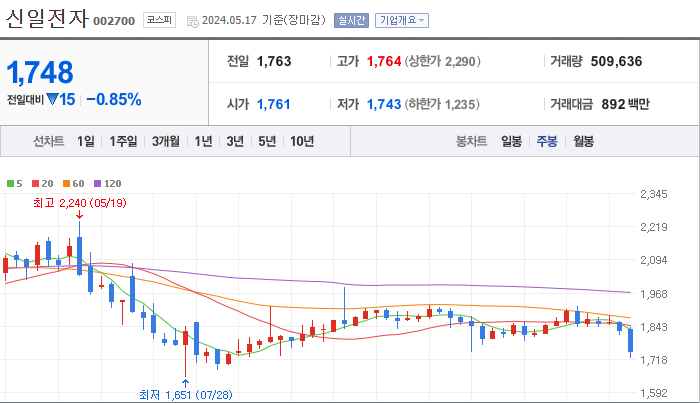The width and height of the screenshot is (700, 403).
Task: Switch to 주봉 weekly candle chart
Action: (x=547, y=141)
